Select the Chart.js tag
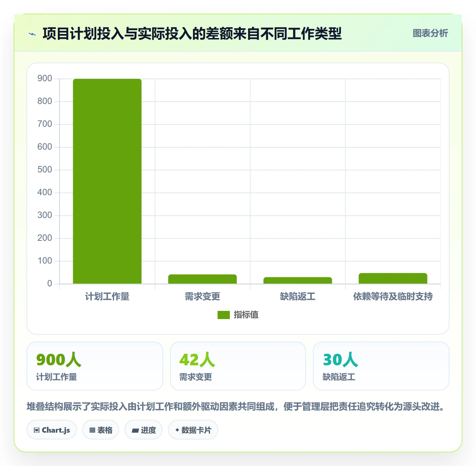Image resolution: width=476 pixels, height=466 pixels. [52, 430]
